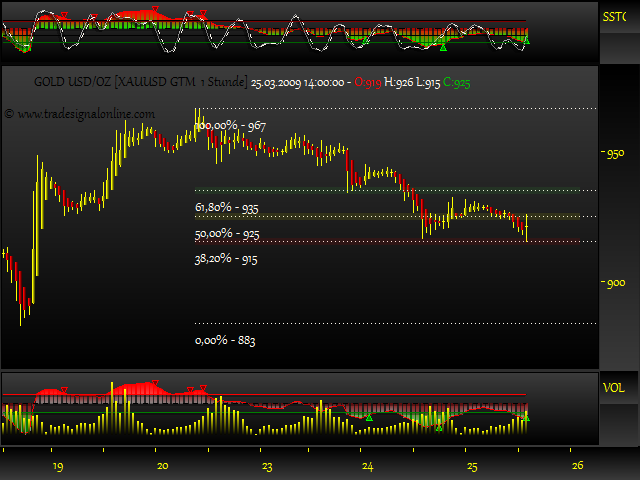Click the green C:925 close value
This screenshot has height=480, width=640.
457,83
